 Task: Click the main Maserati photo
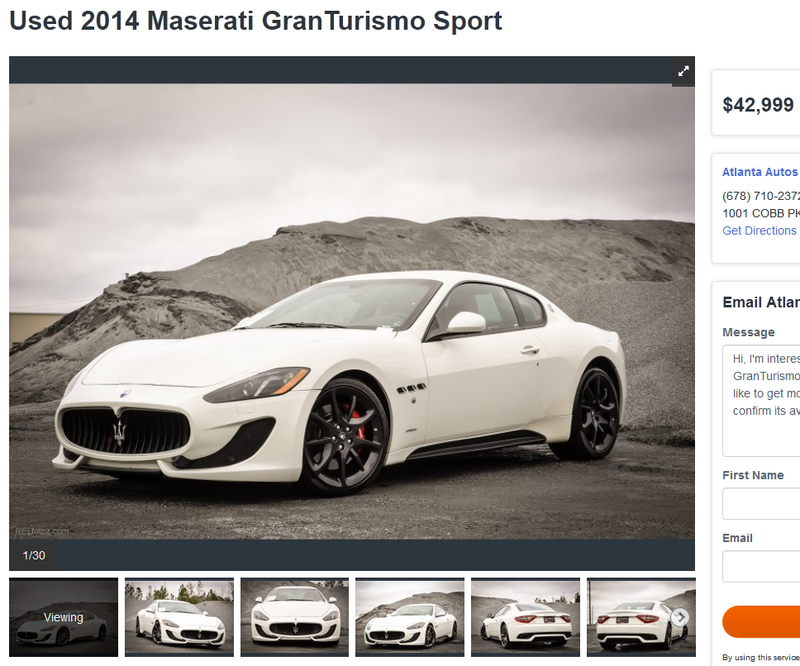352,311
